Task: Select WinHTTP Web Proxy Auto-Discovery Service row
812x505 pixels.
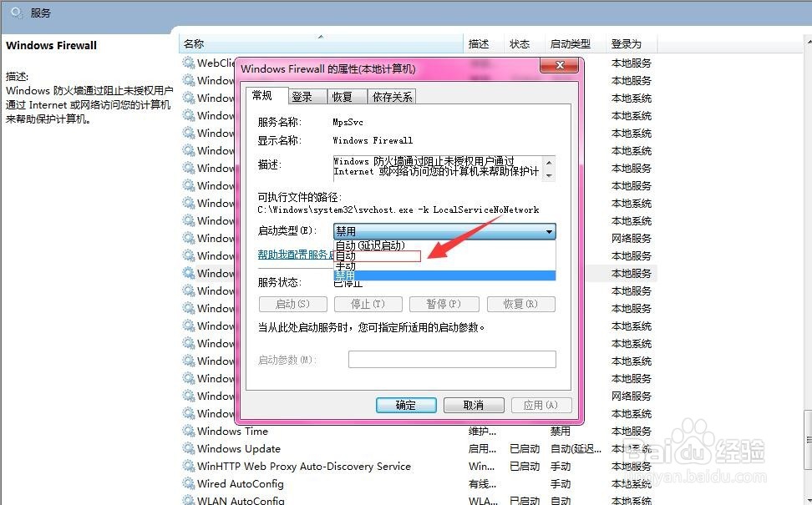Action: point(419,467)
